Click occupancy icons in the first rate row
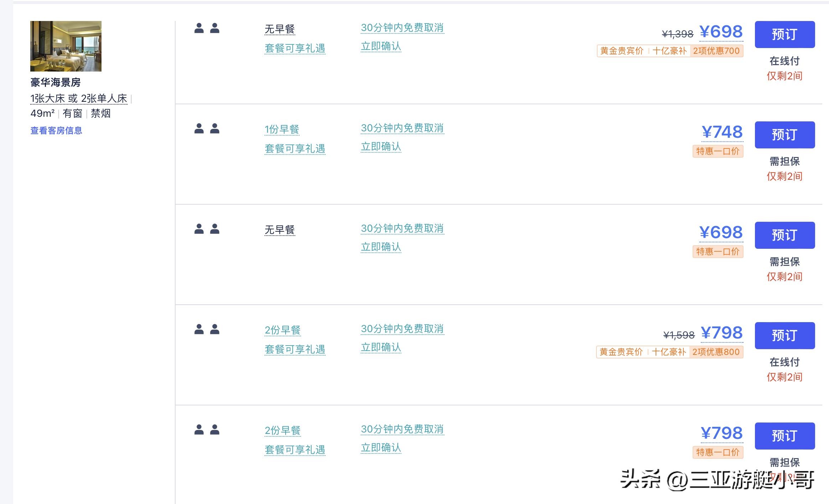This screenshot has width=829, height=504. tap(207, 28)
